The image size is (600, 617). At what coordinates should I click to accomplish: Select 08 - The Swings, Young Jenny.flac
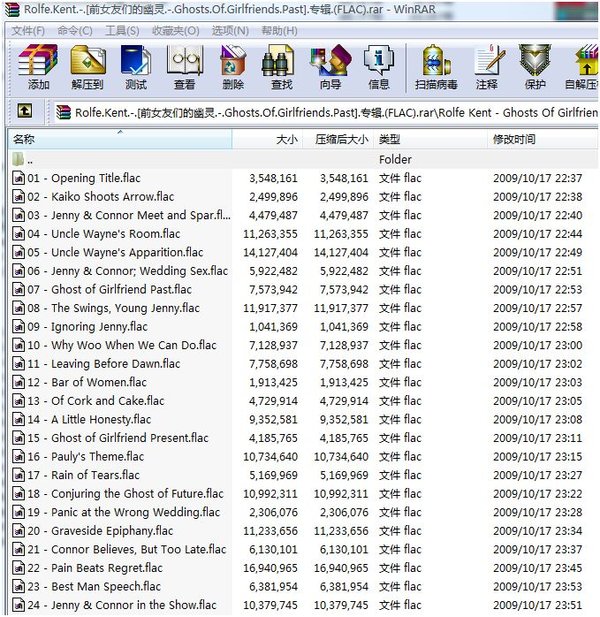tap(114, 308)
